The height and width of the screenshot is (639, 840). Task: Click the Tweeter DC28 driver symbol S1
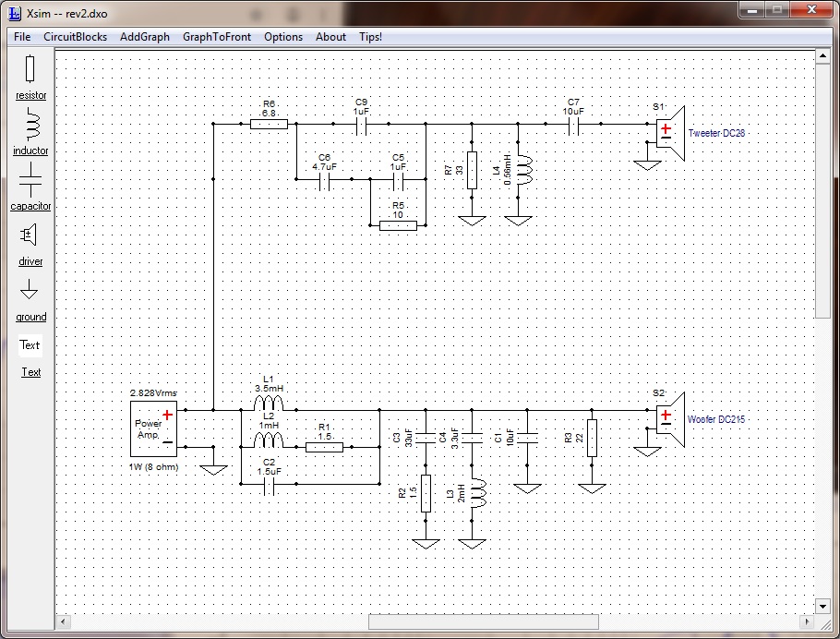(x=670, y=134)
